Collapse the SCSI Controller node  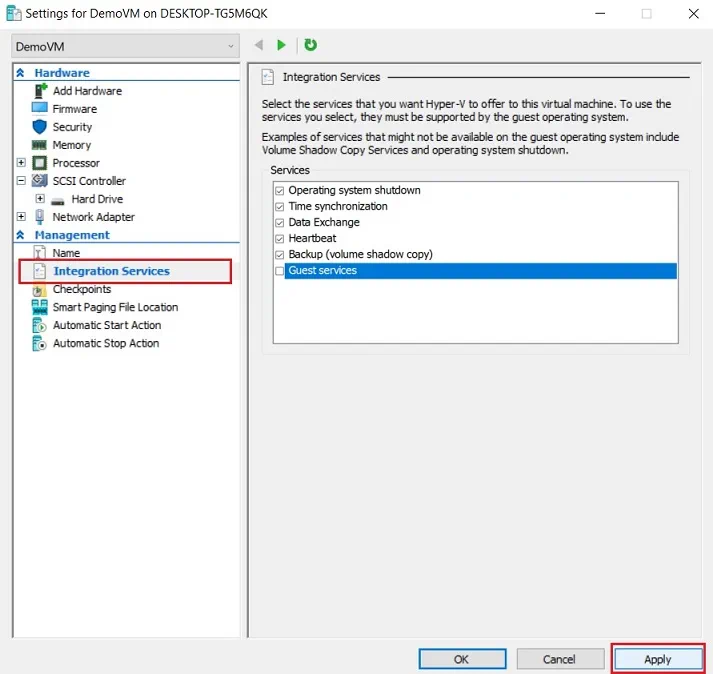point(21,181)
